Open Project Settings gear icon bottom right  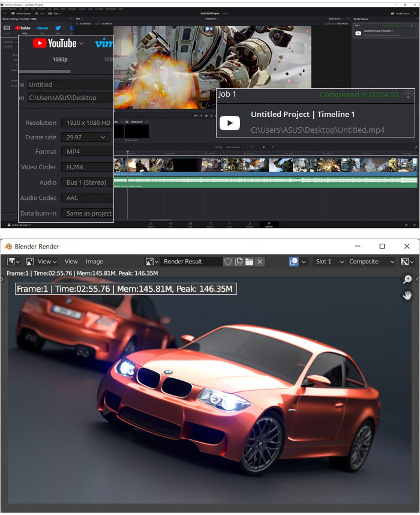coord(415,225)
